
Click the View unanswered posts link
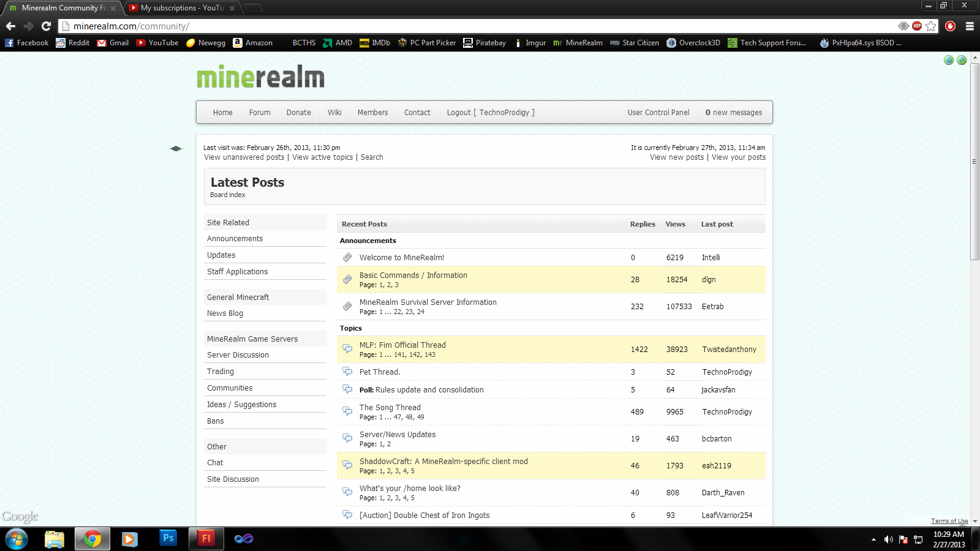coord(244,157)
